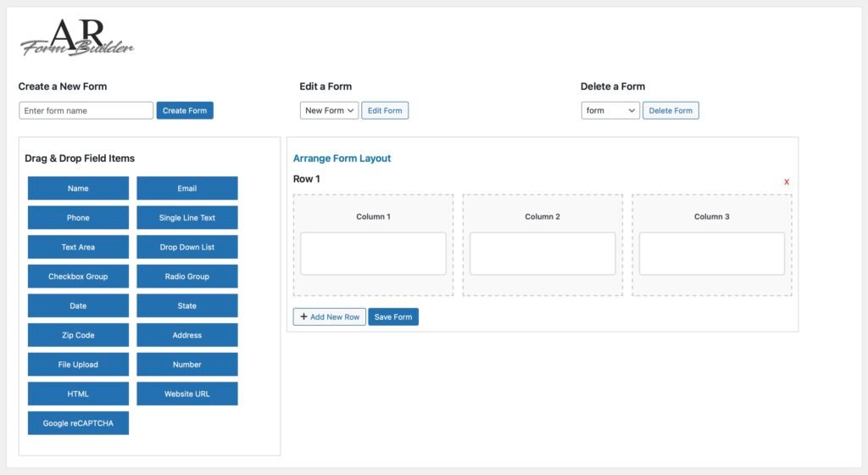Select the Name field item

pos(78,188)
